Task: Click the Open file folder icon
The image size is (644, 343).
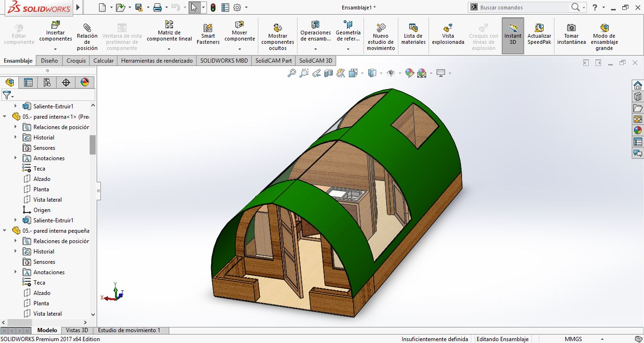Action: pos(120,8)
